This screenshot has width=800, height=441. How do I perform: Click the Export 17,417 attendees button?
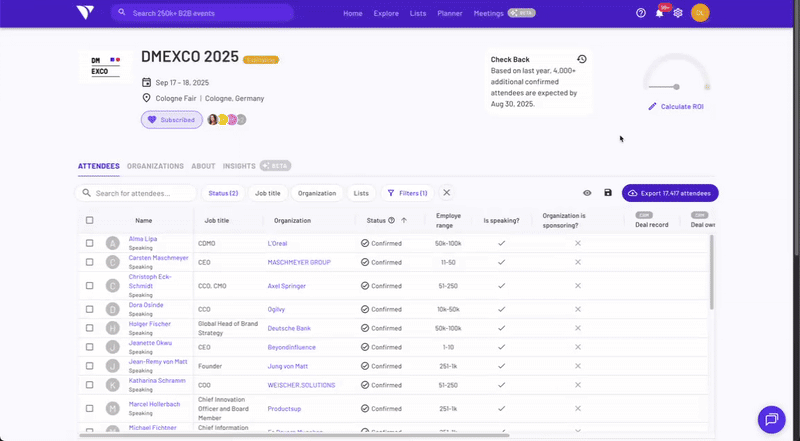(x=670, y=193)
